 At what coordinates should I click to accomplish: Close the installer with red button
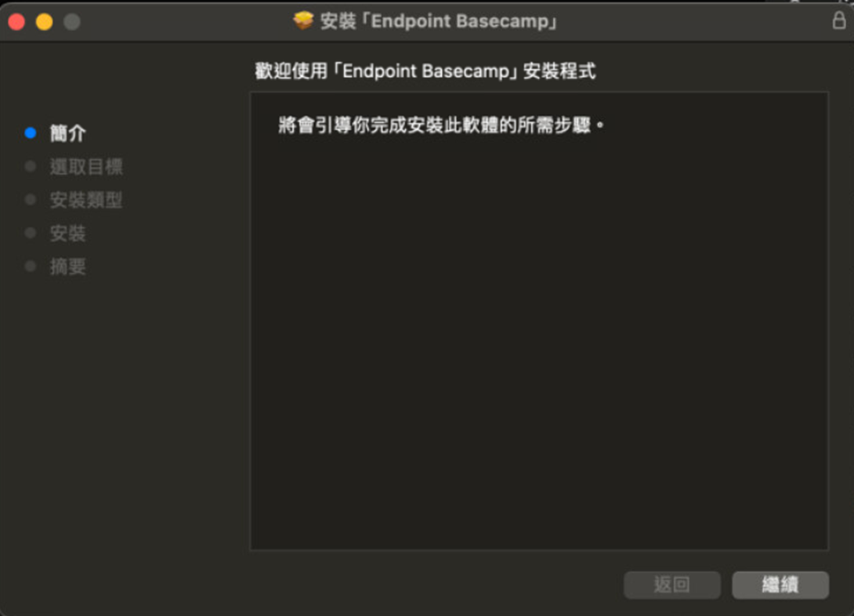[x=17, y=22]
